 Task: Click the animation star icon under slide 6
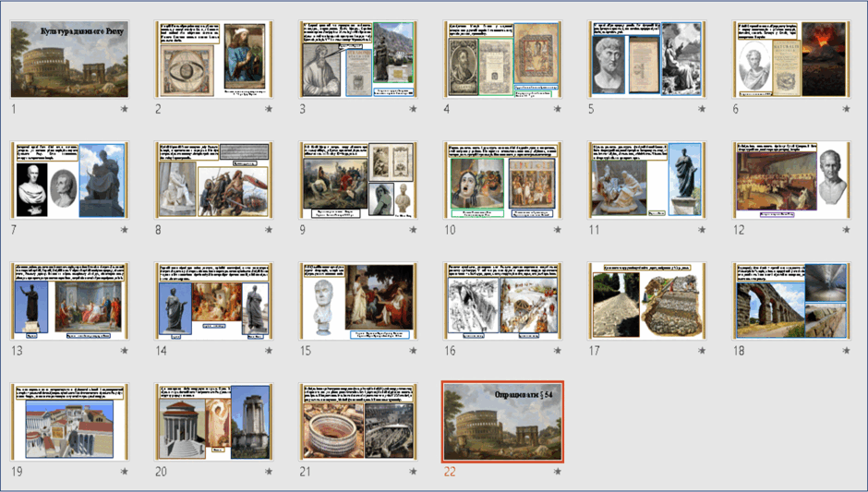pyautogui.click(x=847, y=109)
